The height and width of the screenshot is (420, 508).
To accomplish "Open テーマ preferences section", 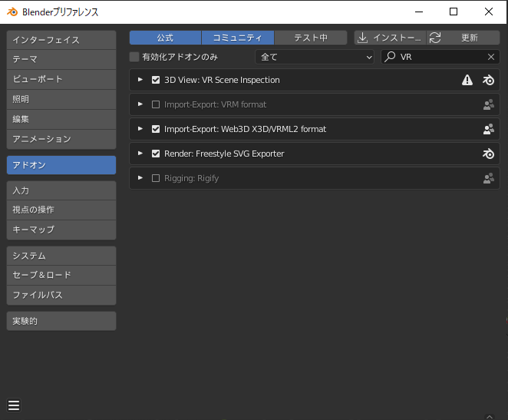I will 61,60.
